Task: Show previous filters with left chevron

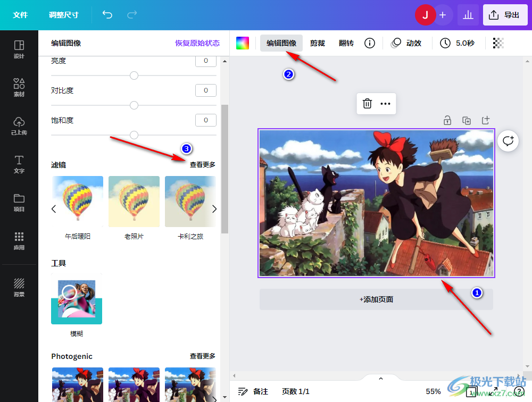Action: click(54, 208)
